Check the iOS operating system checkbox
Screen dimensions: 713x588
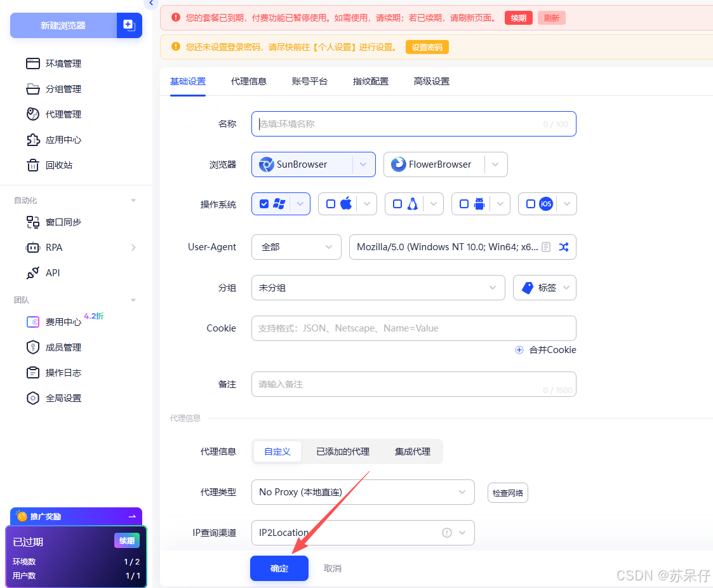pos(530,204)
